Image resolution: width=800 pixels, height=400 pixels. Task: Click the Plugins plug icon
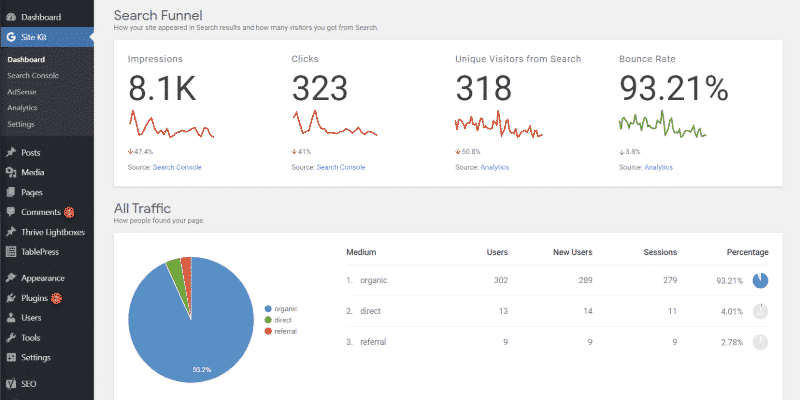pyautogui.click(x=11, y=298)
